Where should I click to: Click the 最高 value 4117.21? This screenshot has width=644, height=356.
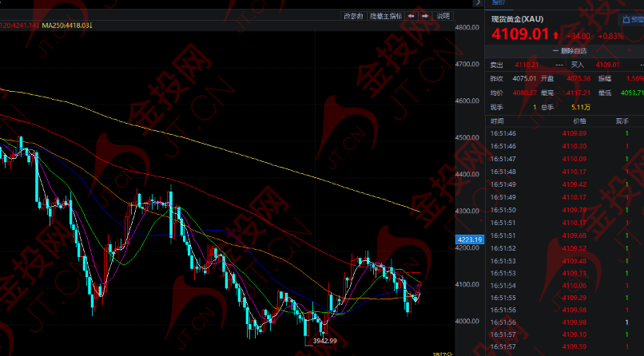click(x=578, y=93)
